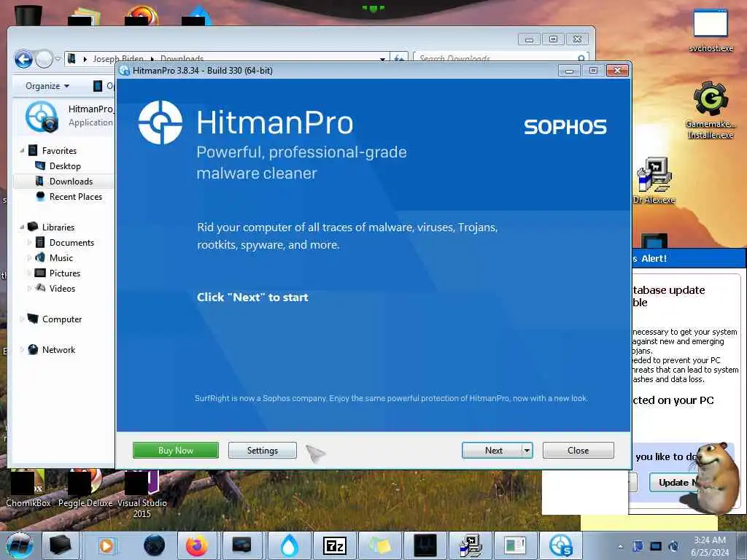
Task: Click the HitmanPro title bar icon
Action: [x=125, y=71]
